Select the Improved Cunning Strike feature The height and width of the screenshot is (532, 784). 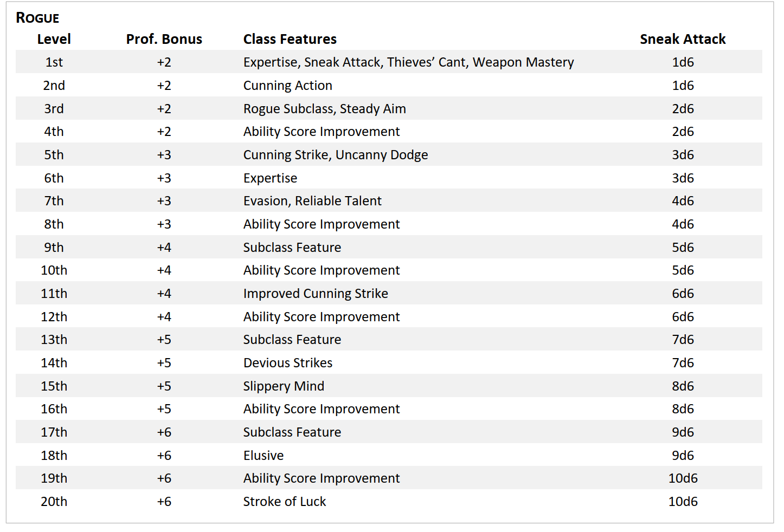[316, 294]
